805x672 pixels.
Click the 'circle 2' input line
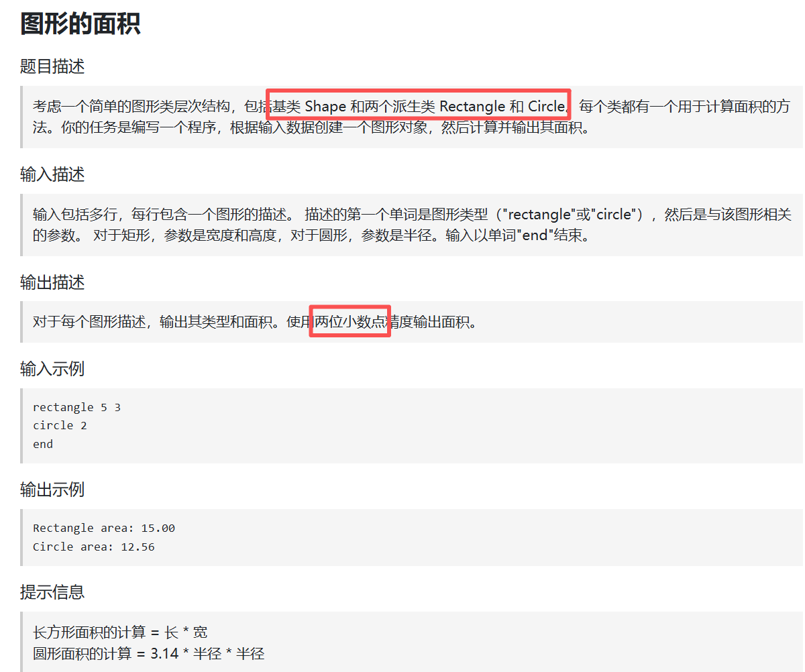click(x=60, y=425)
